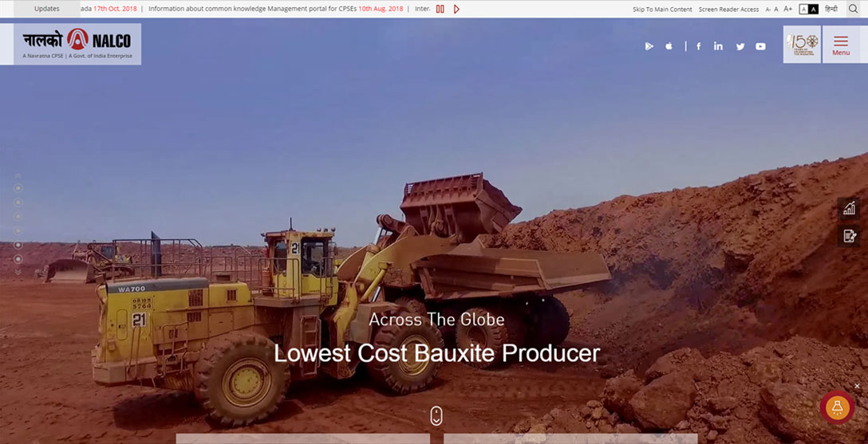Click the mouse scroll-down indicator

[436, 416]
